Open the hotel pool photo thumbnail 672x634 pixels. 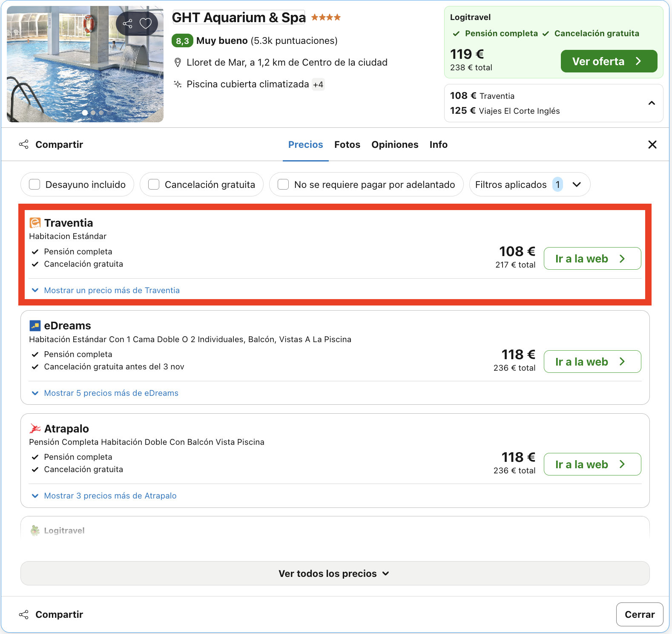pyautogui.click(x=85, y=64)
